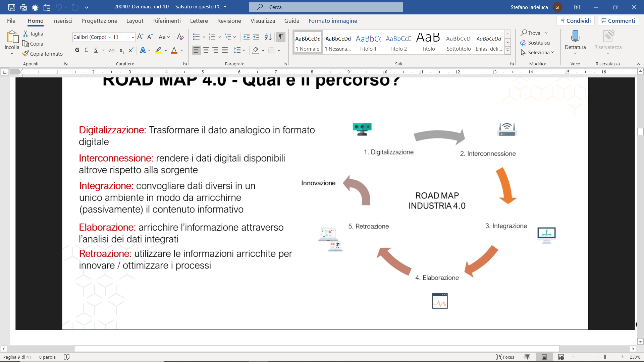Open the Inserisci ribbon tab
Viewport: 644px width, 362px height.
click(x=62, y=21)
